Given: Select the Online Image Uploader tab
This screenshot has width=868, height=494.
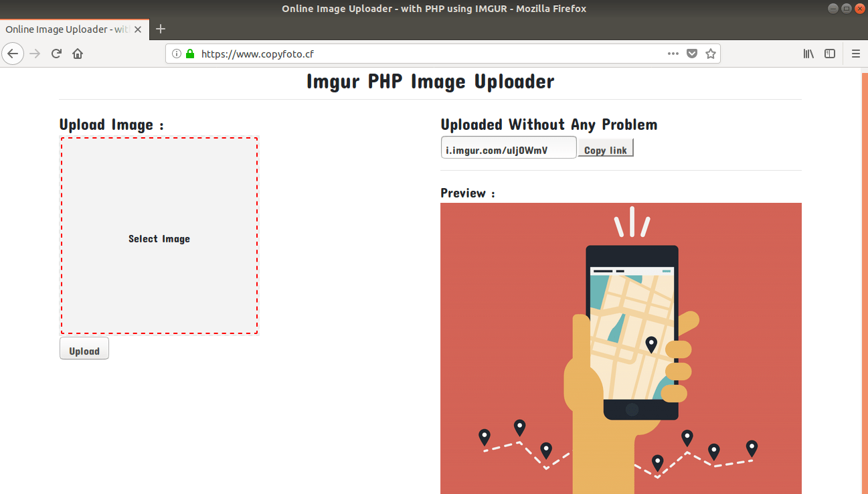Looking at the screenshot, I should tap(74, 29).
